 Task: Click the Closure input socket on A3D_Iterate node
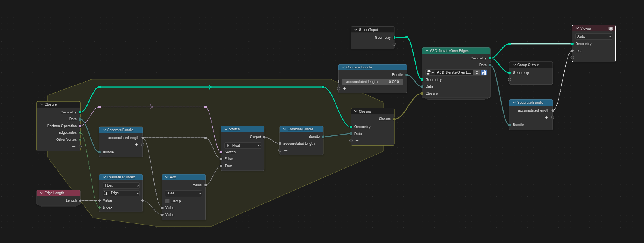[x=422, y=94]
